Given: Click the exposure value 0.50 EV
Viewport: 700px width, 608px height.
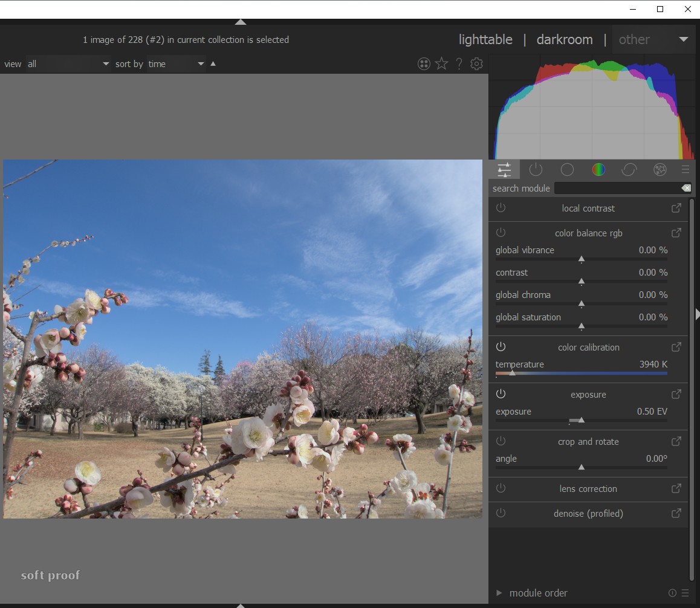Looking at the screenshot, I should [652, 411].
